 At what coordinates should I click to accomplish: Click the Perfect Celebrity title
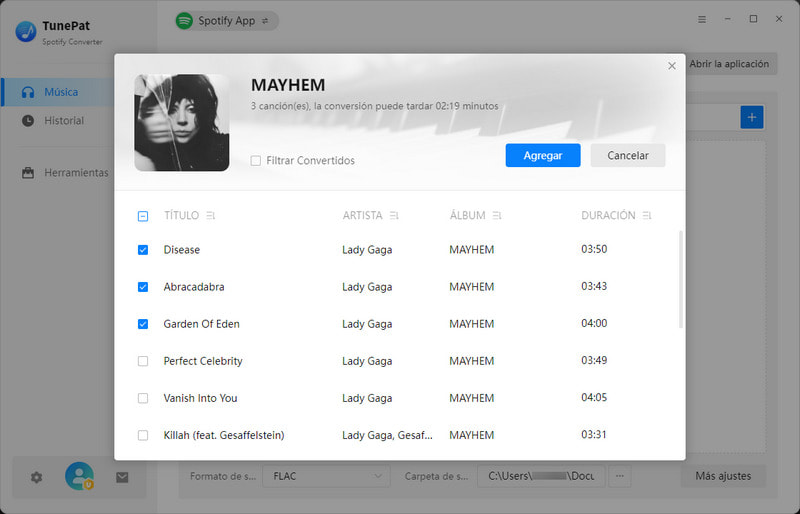[203, 361]
